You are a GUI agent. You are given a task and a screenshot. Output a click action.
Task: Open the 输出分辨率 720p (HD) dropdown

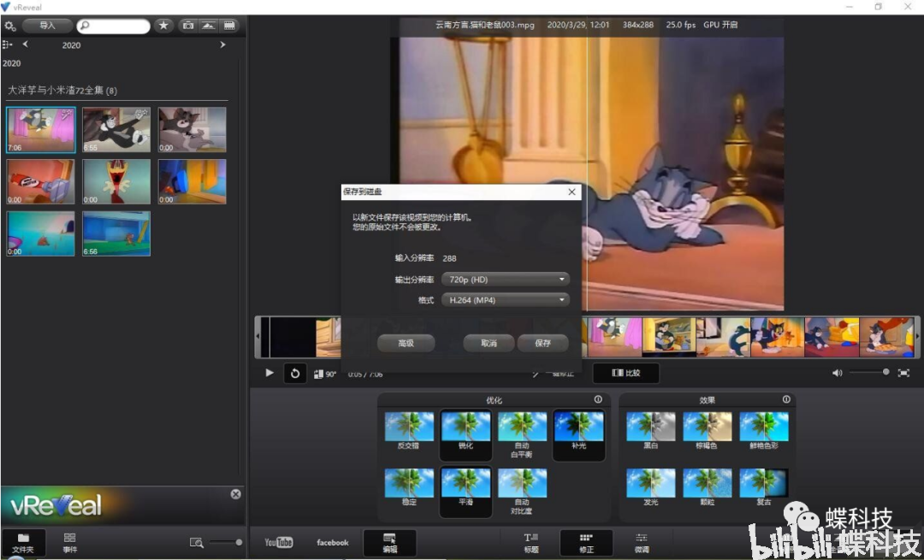pos(506,279)
